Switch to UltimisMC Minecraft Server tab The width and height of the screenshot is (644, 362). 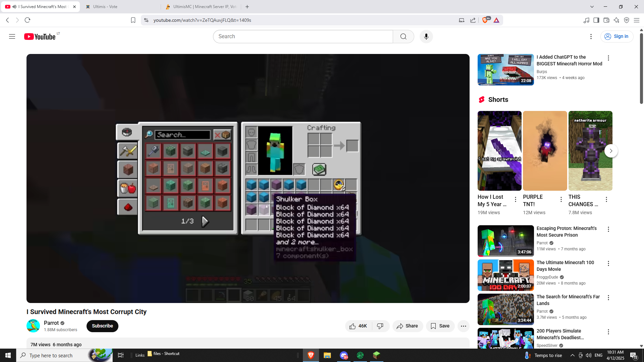201,7
